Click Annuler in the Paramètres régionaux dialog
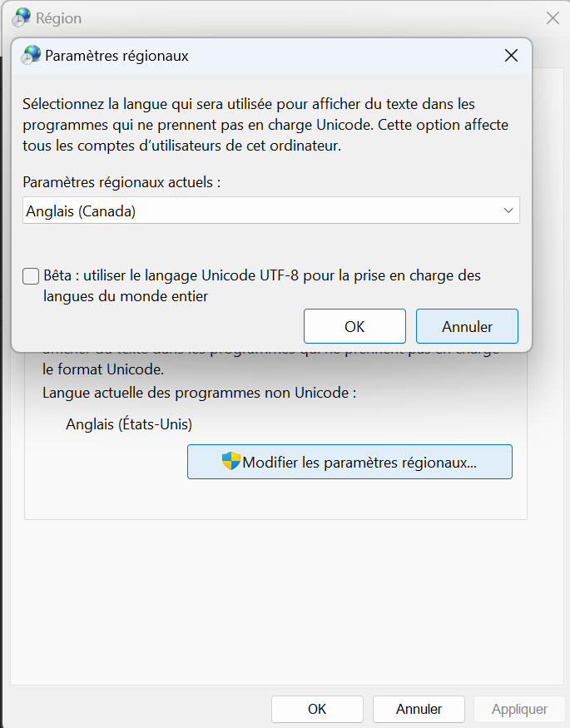 pos(467,326)
